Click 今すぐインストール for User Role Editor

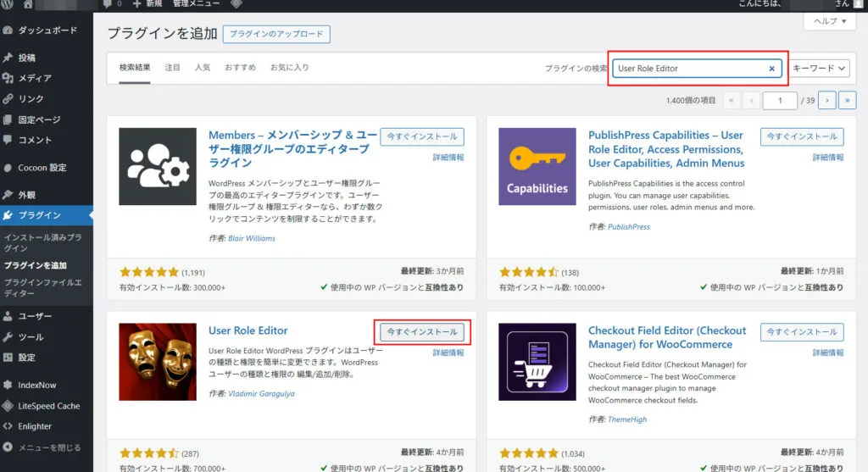click(x=421, y=332)
